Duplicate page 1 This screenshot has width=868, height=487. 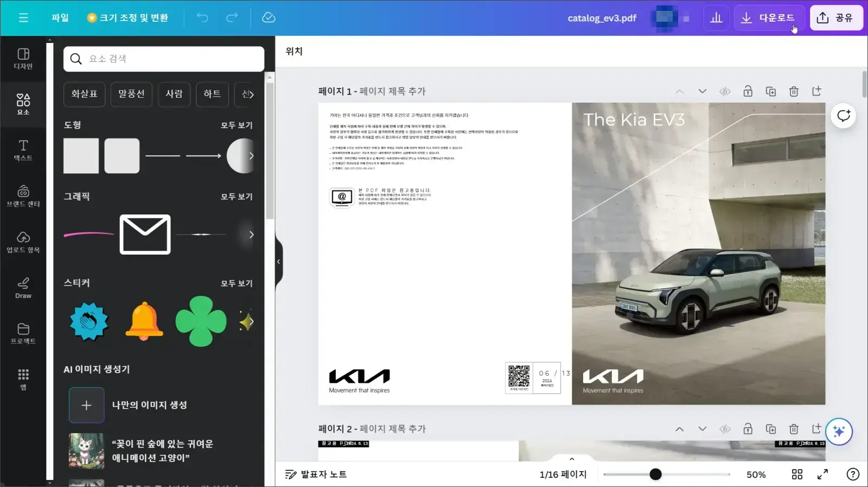[771, 91]
